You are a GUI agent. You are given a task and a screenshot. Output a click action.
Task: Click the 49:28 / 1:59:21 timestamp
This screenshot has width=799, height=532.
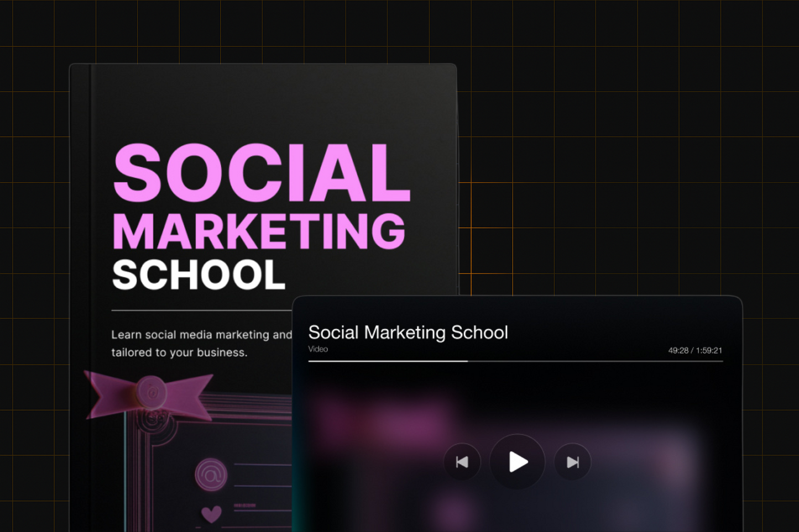694,350
